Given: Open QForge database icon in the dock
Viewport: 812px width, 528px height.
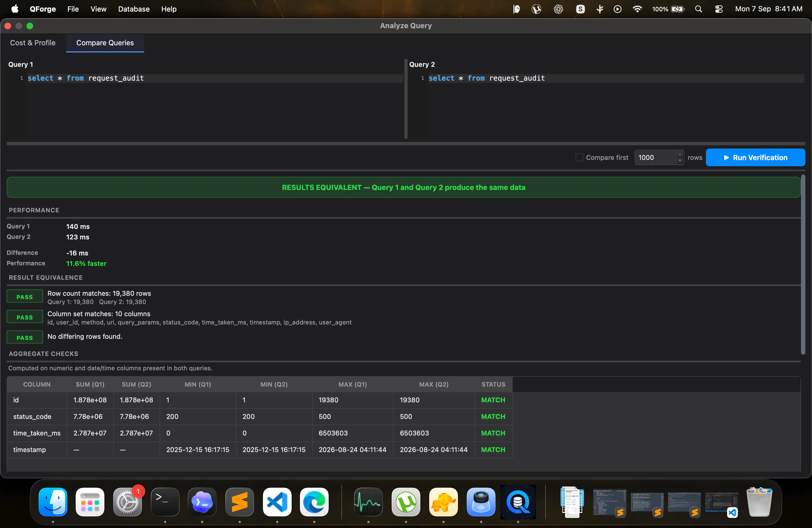Looking at the screenshot, I should [518, 502].
